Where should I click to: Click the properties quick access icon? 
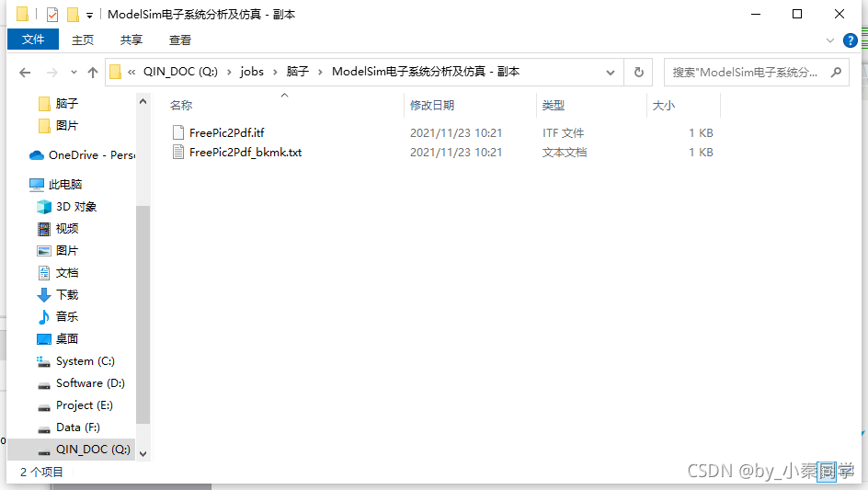(x=52, y=15)
